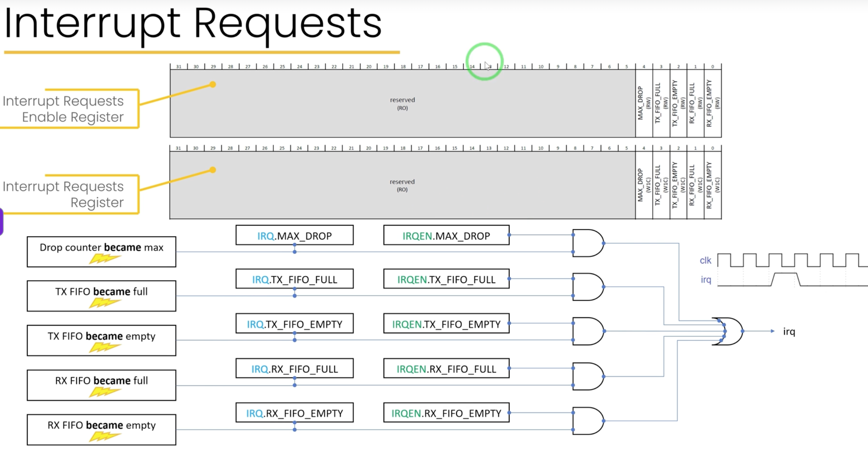This screenshot has height=450, width=868.
Task: Click the MAX_DROP (RW) field in the enable register
Action: point(644,103)
